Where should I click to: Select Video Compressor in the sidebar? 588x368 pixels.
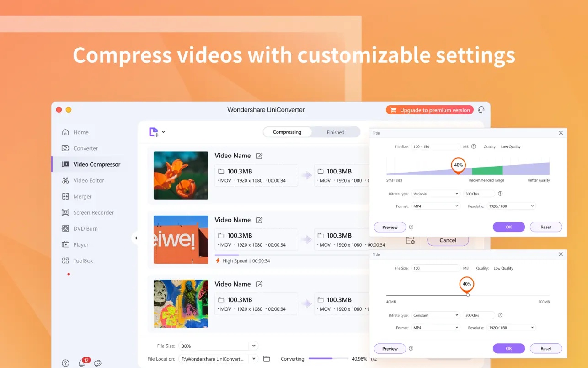[x=95, y=164]
